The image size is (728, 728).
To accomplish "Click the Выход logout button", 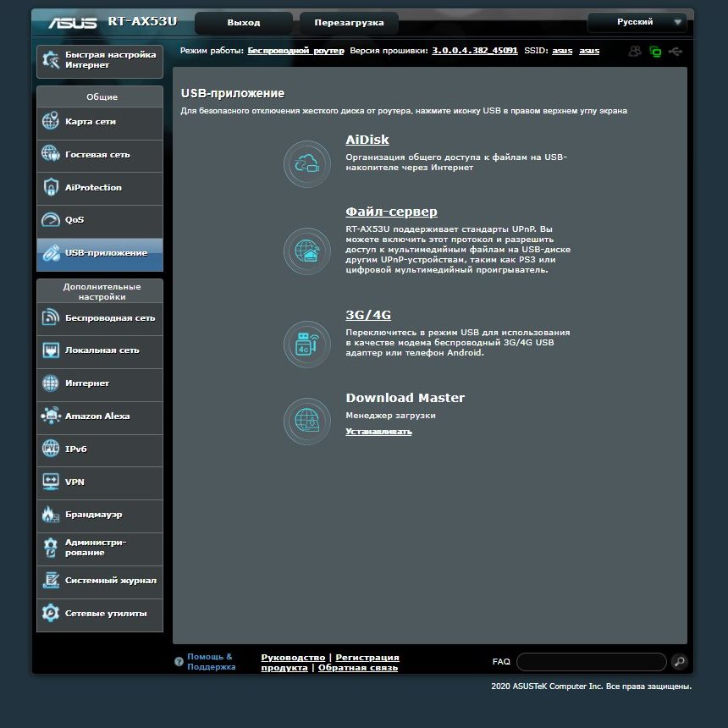I will tap(244, 23).
